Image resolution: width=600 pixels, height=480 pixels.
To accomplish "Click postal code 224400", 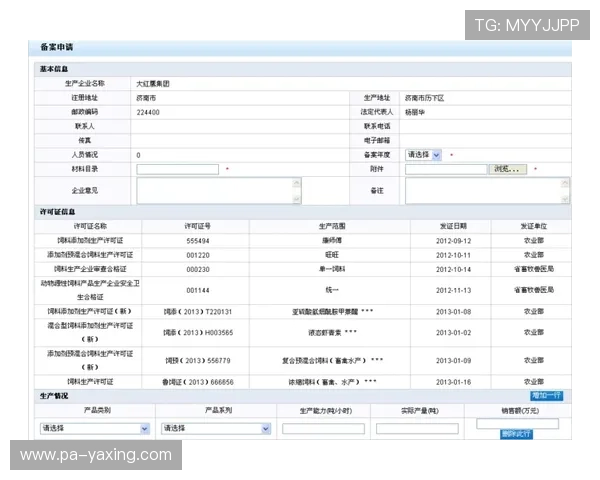I will 148,113.
